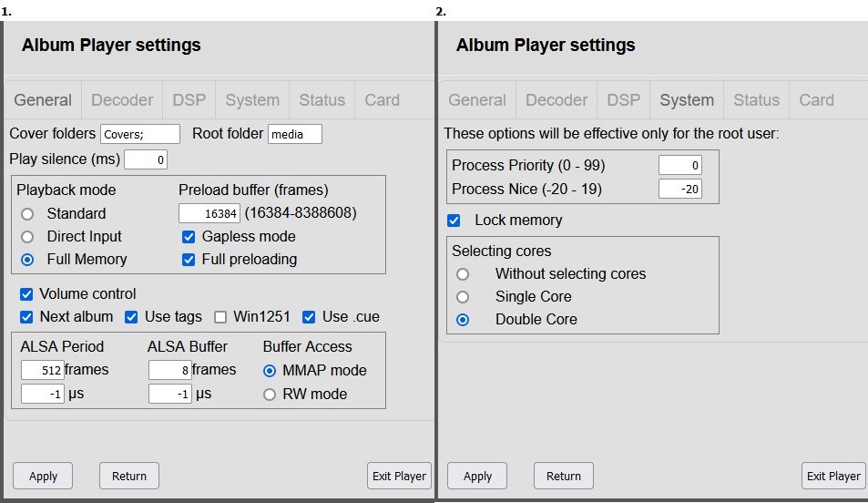Enable Win1251 encoding checkbox
This screenshot has width=868, height=503.
point(220,317)
